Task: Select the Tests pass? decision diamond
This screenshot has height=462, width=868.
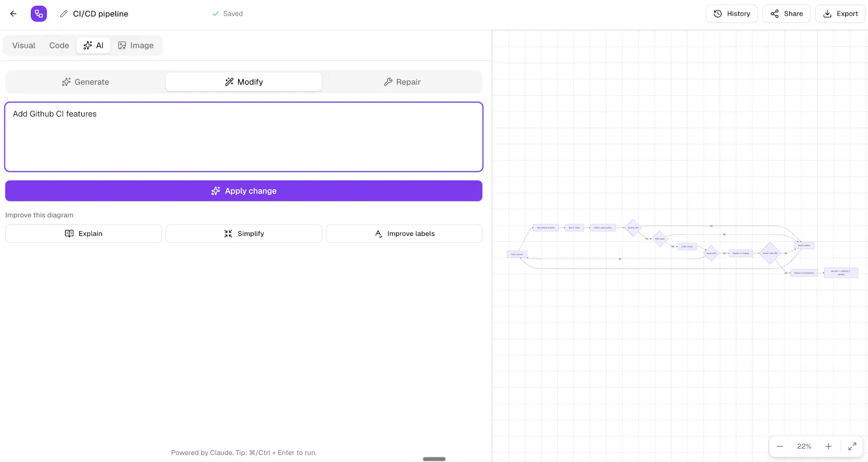Action: tap(660, 239)
